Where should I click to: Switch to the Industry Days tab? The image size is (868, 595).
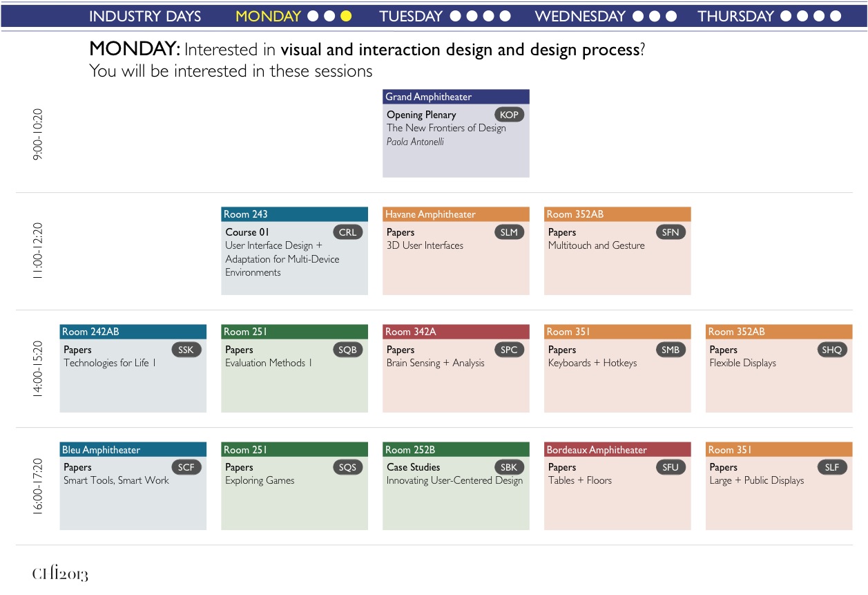[x=145, y=16]
